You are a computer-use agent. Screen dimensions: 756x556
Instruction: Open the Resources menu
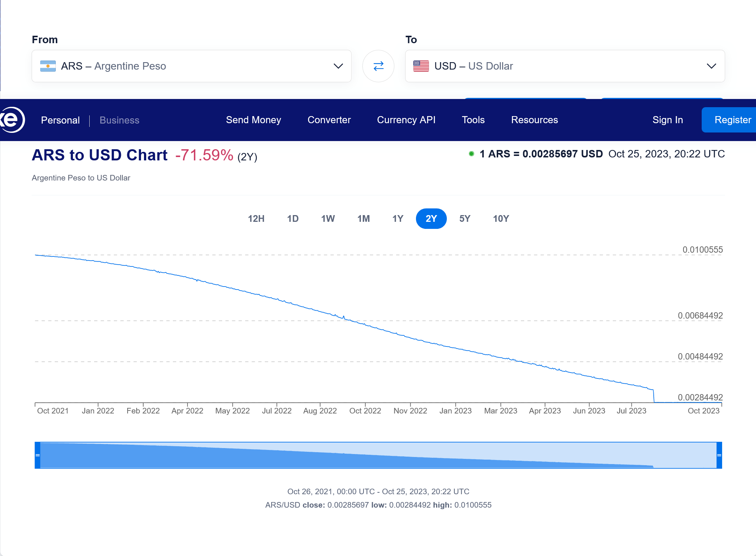coord(534,120)
